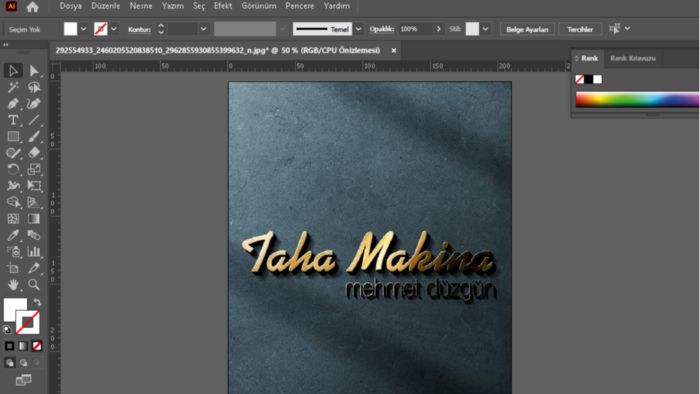Select the Lasso tool
This screenshot has width=700, height=394.
coord(34,87)
